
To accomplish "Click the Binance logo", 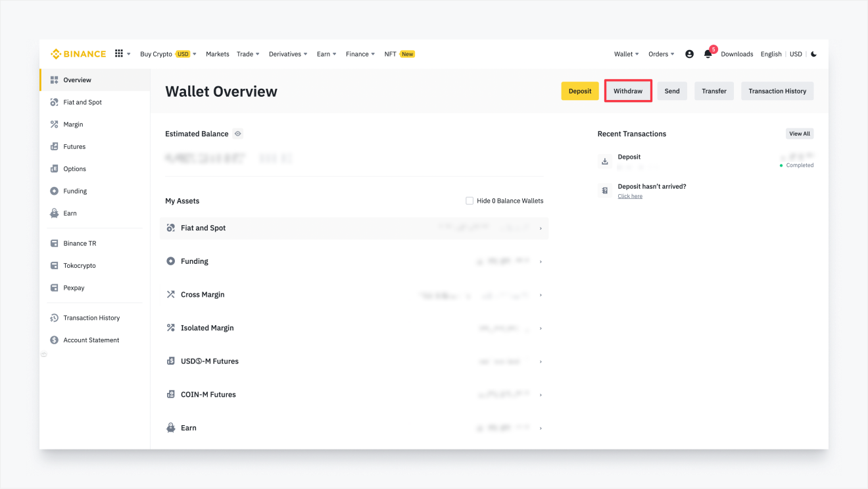I will pyautogui.click(x=78, y=54).
